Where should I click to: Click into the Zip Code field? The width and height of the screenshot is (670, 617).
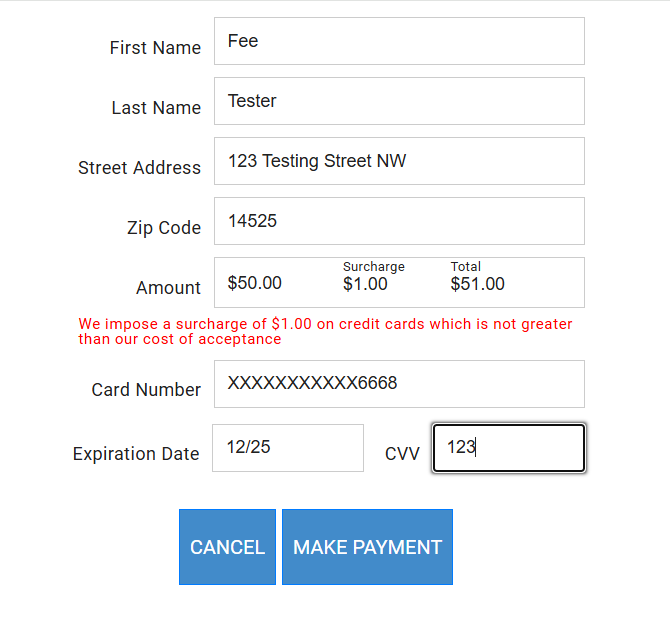click(x=399, y=221)
